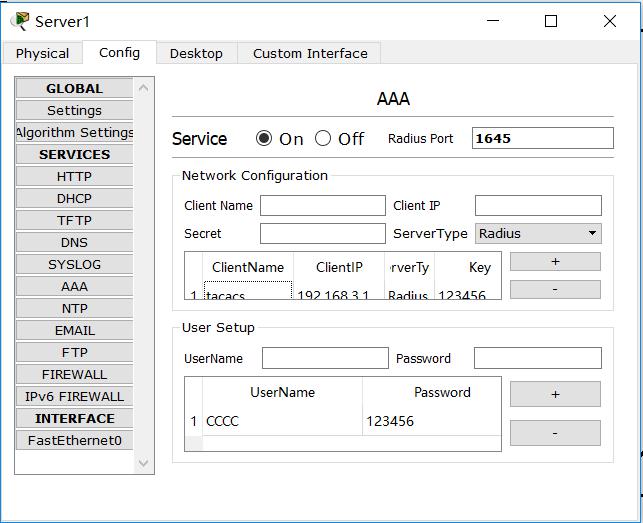Turn the AAA service On
The height and width of the screenshot is (523, 643).
pos(264,138)
